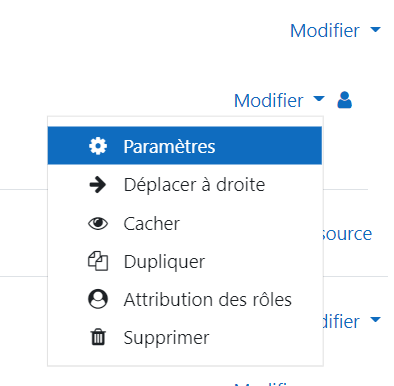This screenshot has height=386, width=394.
Task: Click the trash can icon
Action: (98, 337)
